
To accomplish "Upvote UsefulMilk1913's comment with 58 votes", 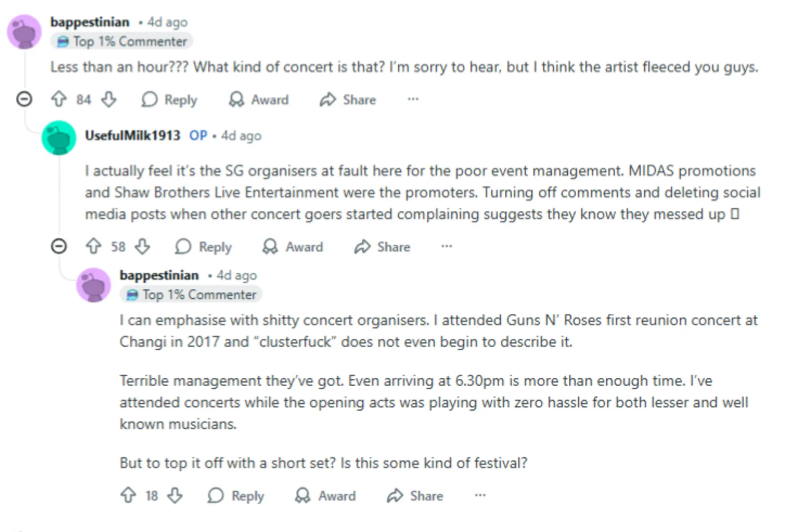I will coord(93,246).
